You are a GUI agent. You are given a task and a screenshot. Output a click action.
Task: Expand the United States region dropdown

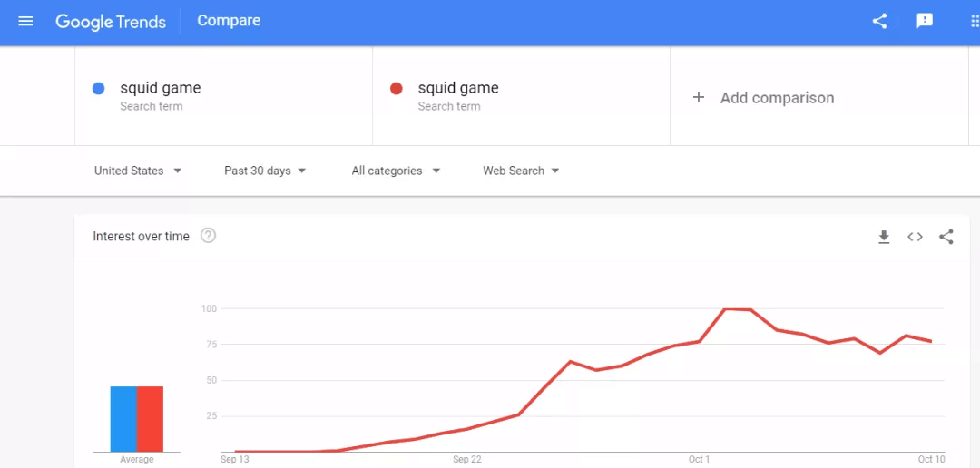click(138, 171)
